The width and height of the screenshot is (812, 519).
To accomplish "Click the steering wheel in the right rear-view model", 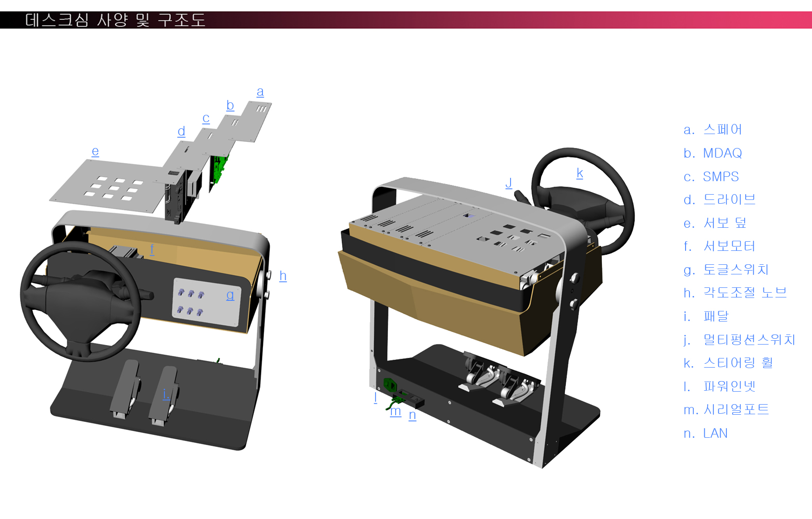I will pos(583,202).
